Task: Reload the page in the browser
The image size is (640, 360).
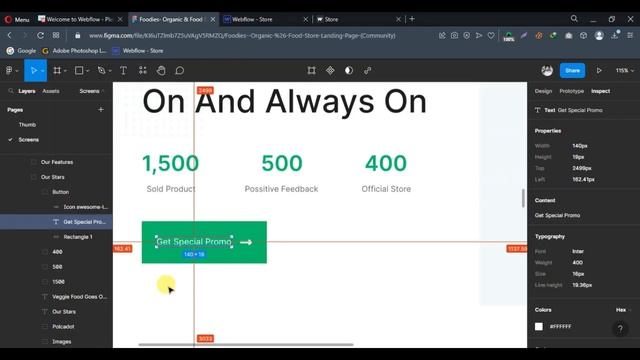Action: tap(40, 36)
